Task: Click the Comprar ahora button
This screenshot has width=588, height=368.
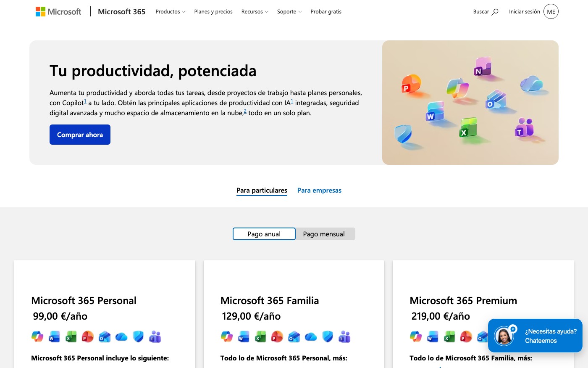Action: click(80, 135)
